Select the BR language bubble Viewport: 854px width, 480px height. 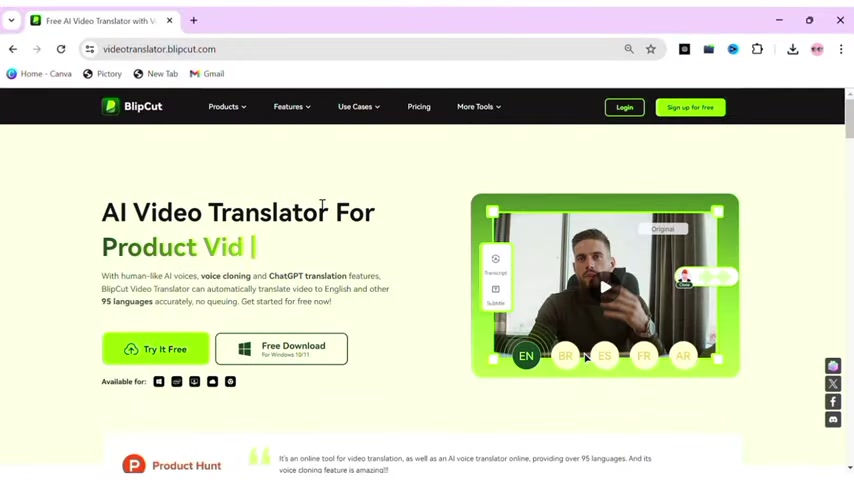(565, 356)
